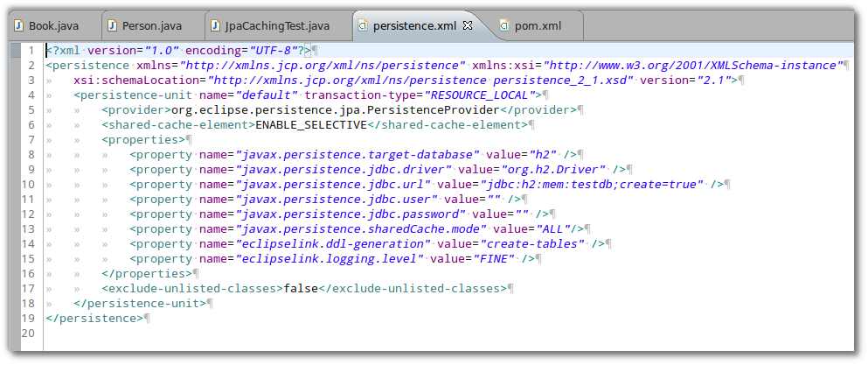Click the XML file icon on persistence.xml tab
The width and height of the screenshot is (868, 365).
pos(363,25)
